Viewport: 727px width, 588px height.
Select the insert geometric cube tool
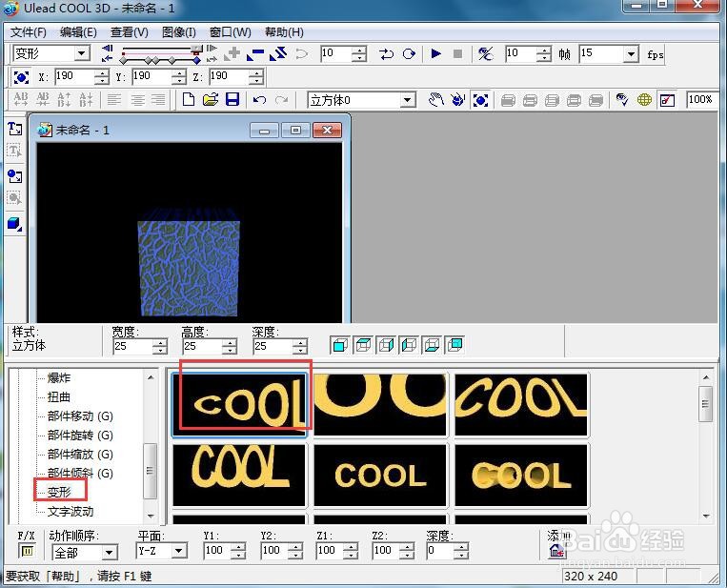coord(15,224)
